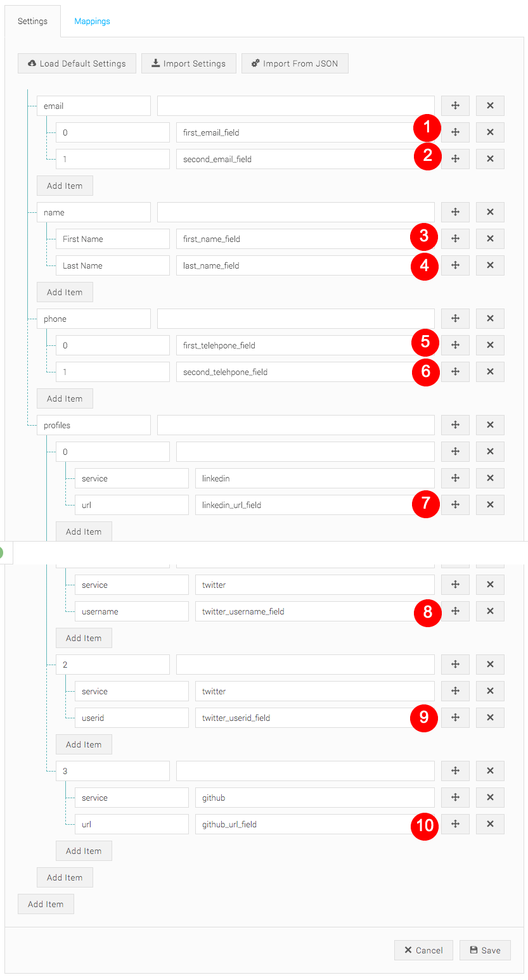
Task: Edit the linkedin value input
Action: coord(315,478)
